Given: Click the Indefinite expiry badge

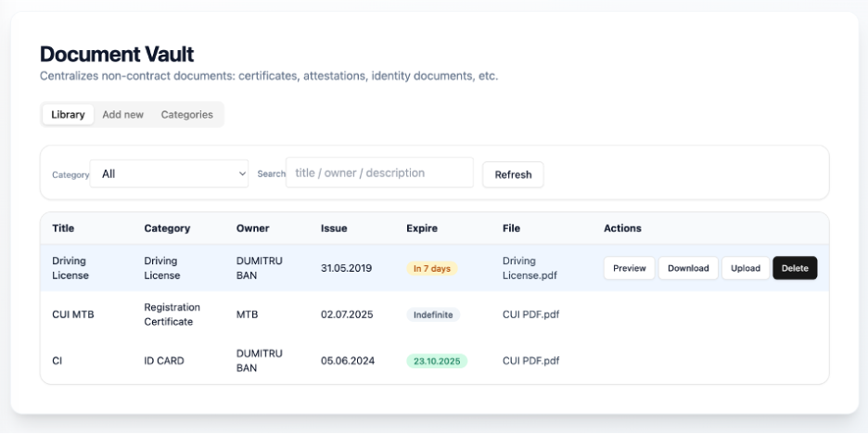Looking at the screenshot, I should (x=433, y=314).
